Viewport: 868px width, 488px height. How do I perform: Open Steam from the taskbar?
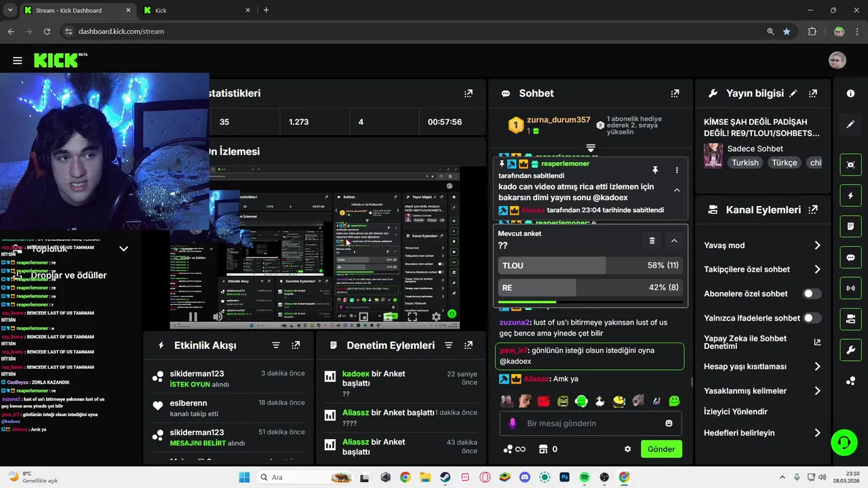tap(446, 477)
